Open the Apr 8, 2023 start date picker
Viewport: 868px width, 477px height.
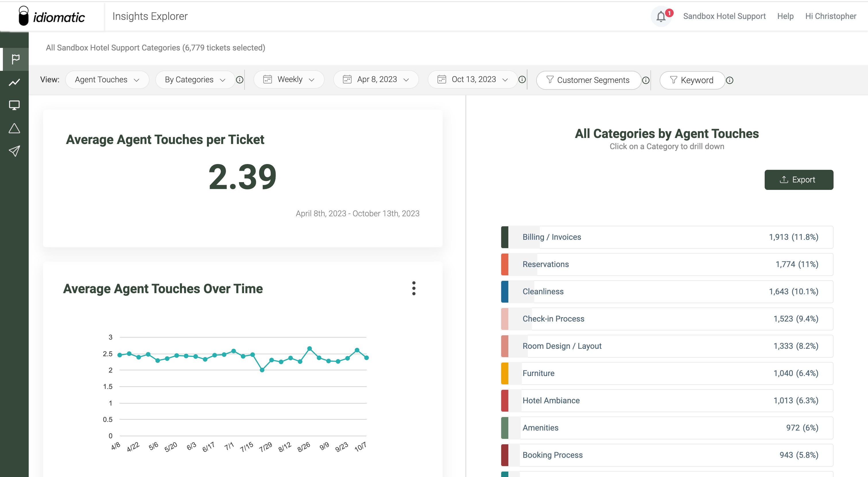(x=376, y=79)
